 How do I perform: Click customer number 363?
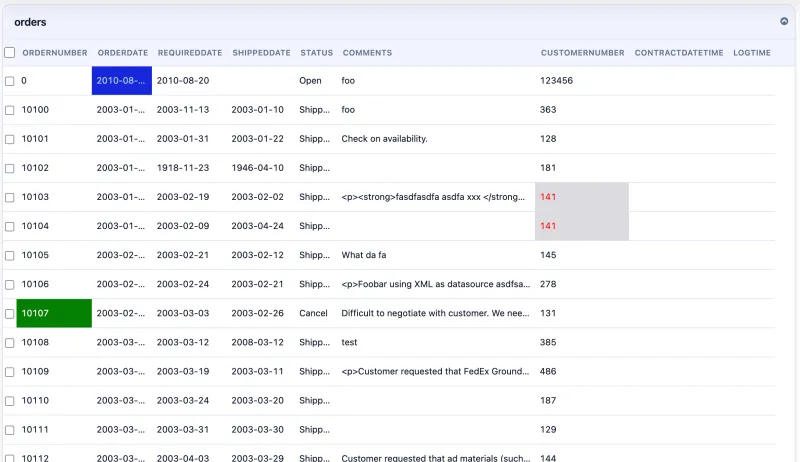click(548, 110)
